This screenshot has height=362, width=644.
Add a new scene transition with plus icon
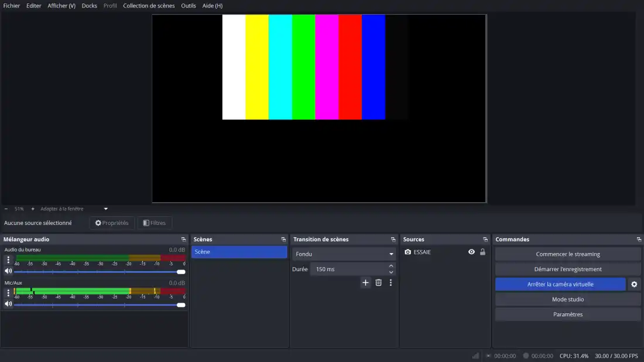(365, 283)
